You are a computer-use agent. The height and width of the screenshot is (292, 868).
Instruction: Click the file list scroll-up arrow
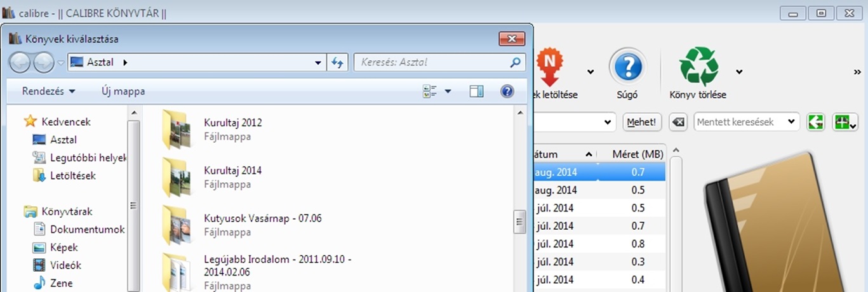(x=519, y=112)
